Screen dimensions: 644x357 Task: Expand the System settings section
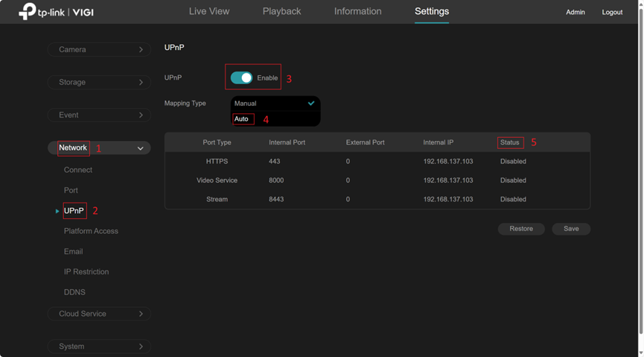[x=100, y=347]
